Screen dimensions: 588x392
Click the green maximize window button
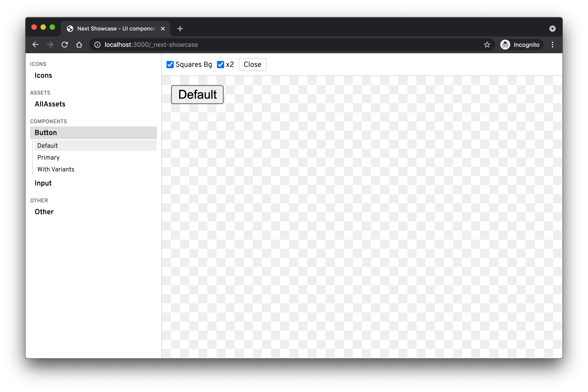click(x=52, y=27)
